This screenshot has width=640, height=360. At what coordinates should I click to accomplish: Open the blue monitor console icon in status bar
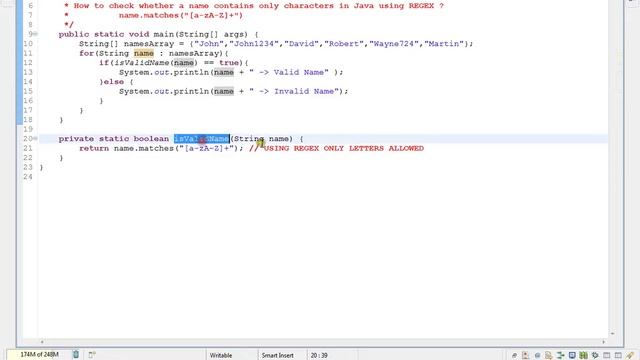(572, 355)
